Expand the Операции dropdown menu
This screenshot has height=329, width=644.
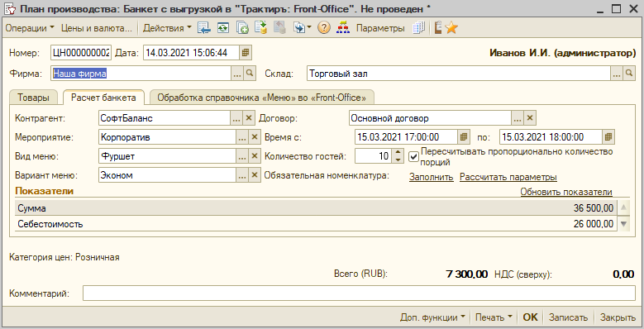coord(30,28)
